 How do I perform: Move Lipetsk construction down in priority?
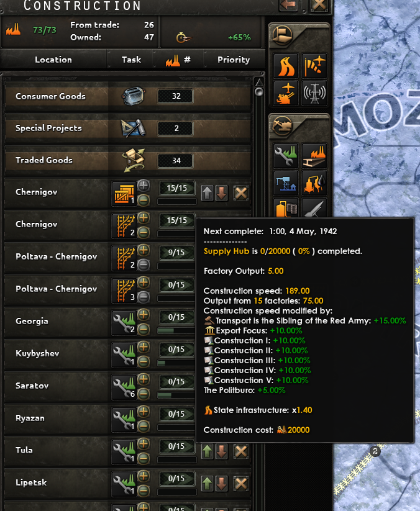coord(222,484)
